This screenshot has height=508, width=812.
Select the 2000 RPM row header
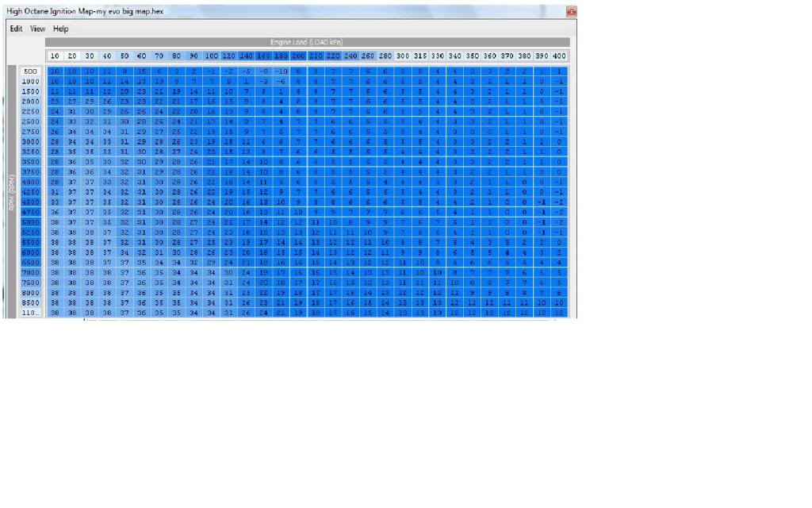point(31,102)
